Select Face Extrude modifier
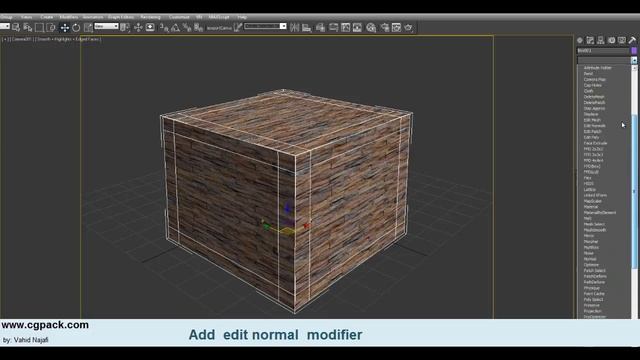This screenshot has width=640, height=360. pyautogui.click(x=596, y=143)
